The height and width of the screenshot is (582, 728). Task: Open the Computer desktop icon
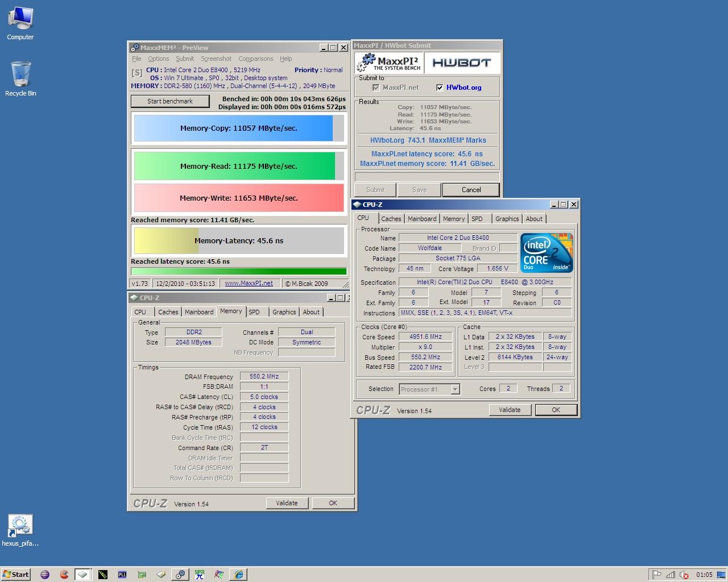(x=20, y=24)
